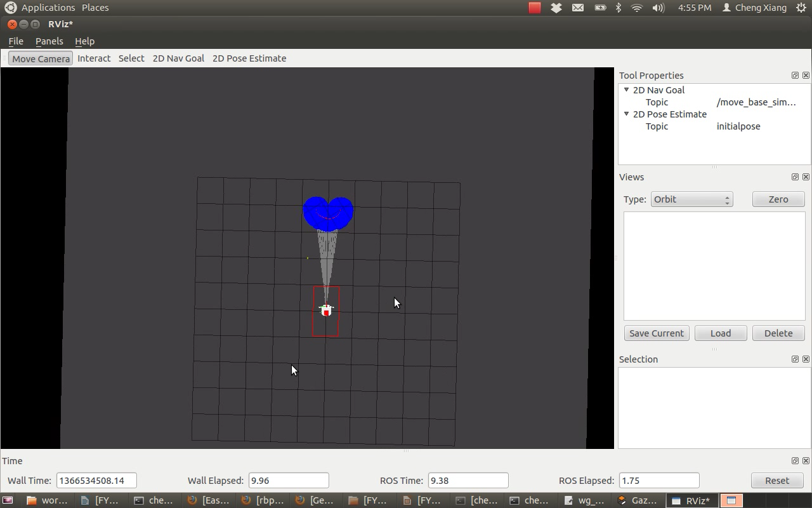812x508 pixels.
Task: Switch to the wg_... editor window in taskbar
Action: tap(584, 500)
